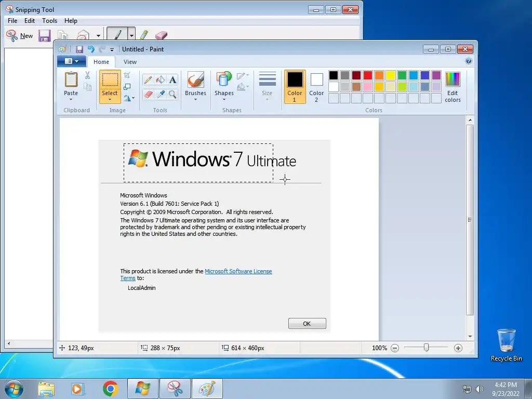Click the Copy icon in Clipboard group

pyautogui.click(x=87, y=87)
